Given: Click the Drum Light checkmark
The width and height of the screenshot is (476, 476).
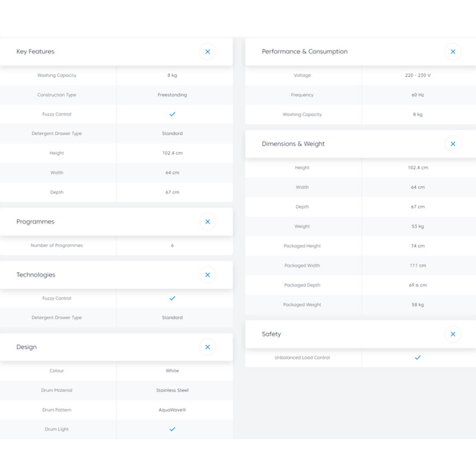Looking at the screenshot, I should point(172,429).
